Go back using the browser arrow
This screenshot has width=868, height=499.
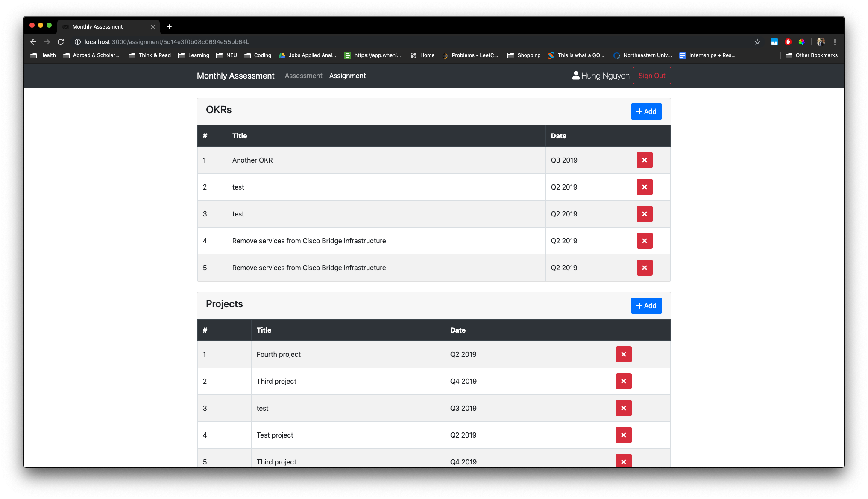(33, 42)
